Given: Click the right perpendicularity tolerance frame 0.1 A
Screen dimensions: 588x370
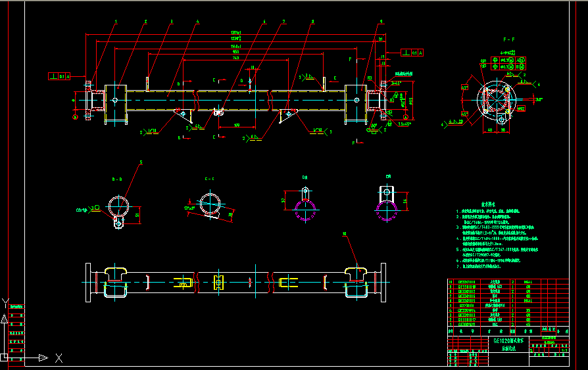Looking at the screenshot, I should 412,52.
